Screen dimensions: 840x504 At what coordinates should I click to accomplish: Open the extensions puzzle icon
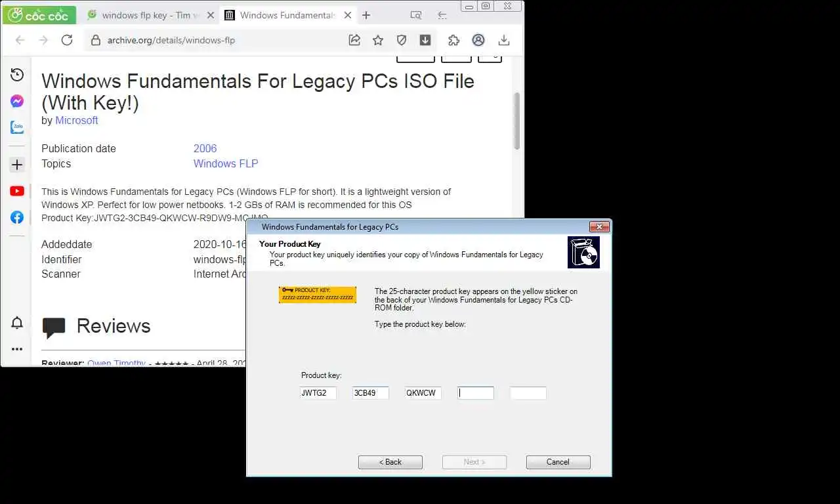pos(454,40)
